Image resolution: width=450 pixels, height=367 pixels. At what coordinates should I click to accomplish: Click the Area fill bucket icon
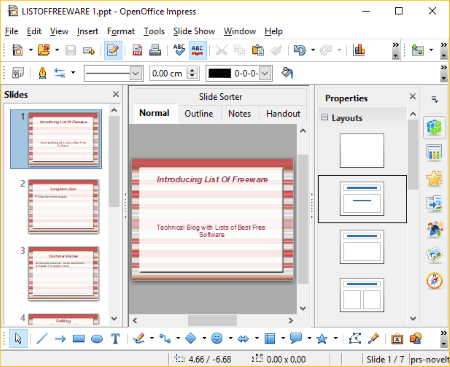point(287,73)
